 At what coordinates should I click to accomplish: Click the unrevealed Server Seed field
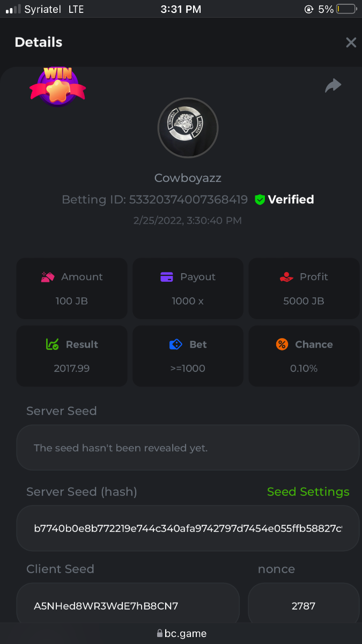188,448
